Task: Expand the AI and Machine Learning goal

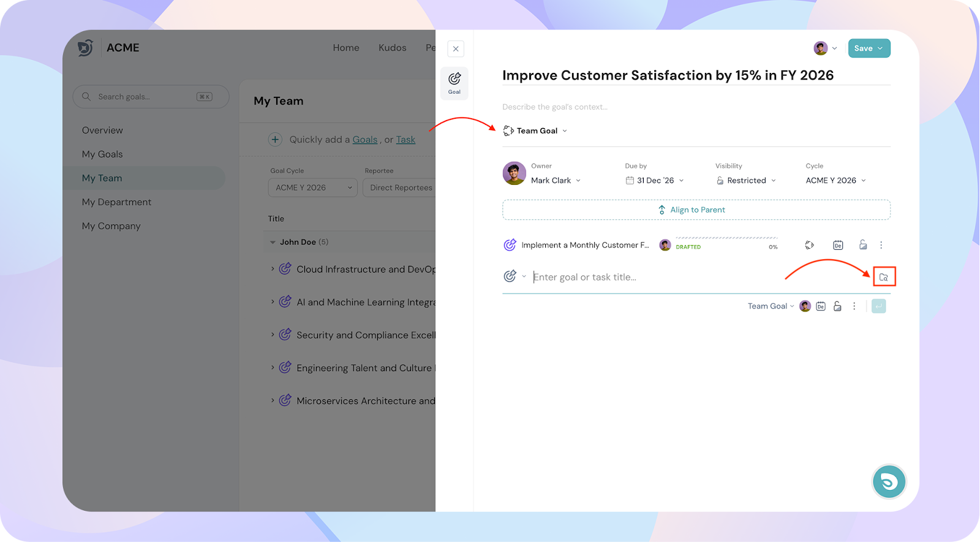Action: [x=273, y=301]
